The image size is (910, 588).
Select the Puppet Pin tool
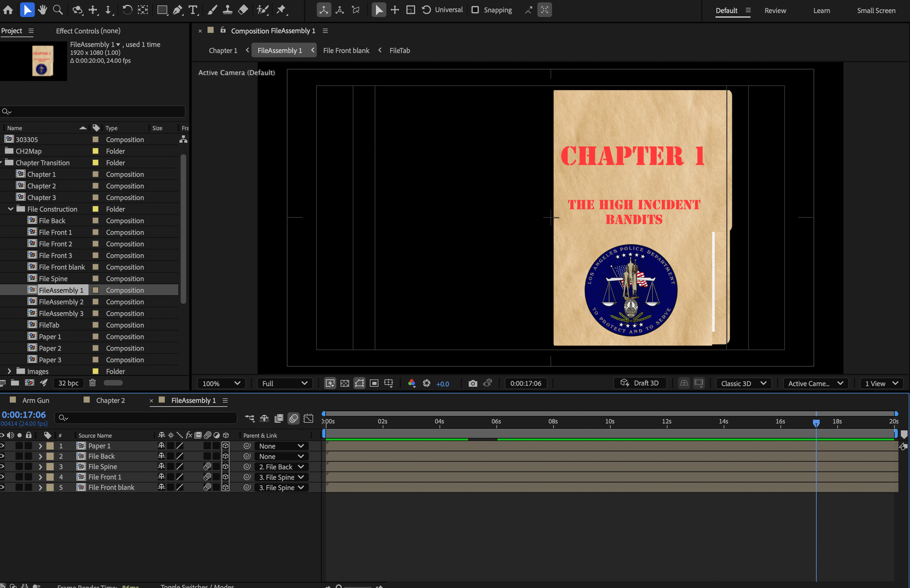coord(281,10)
